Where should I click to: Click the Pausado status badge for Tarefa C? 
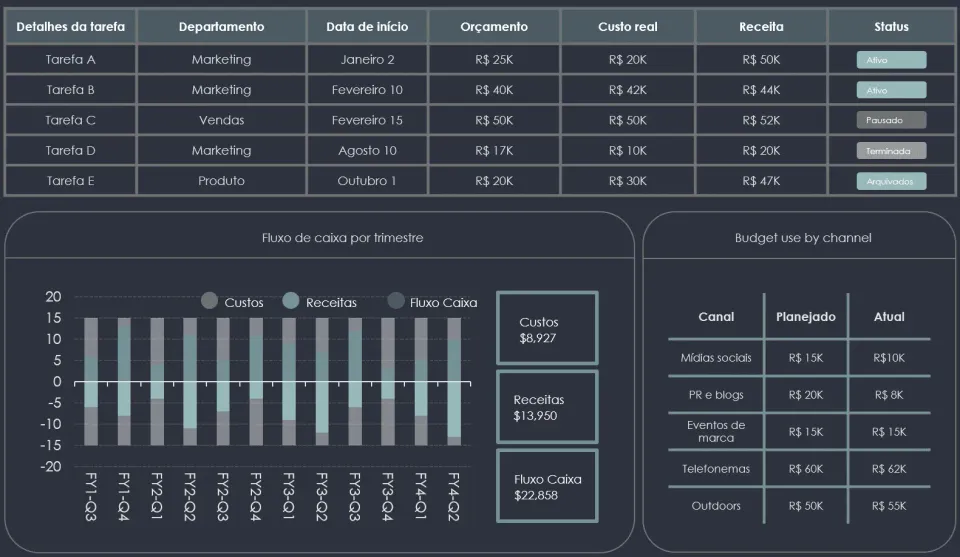[x=891, y=121]
